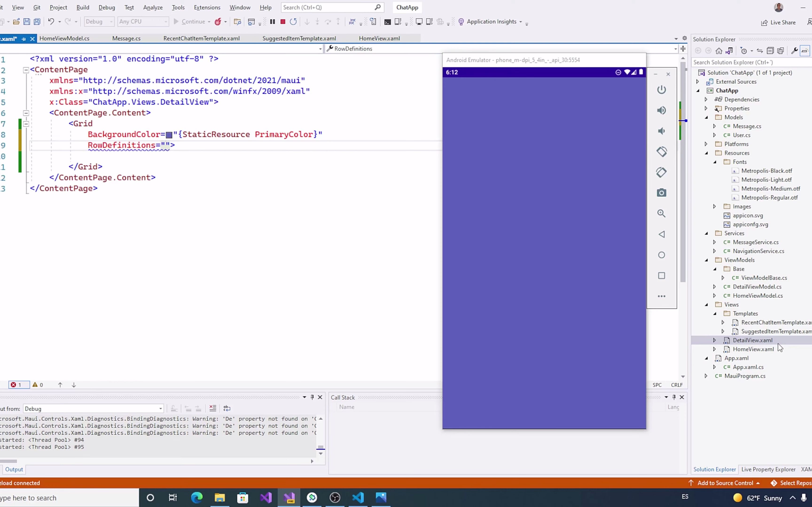Image resolution: width=812 pixels, height=507 pixels.
Task: Open the Build menu
Action: 82,7
